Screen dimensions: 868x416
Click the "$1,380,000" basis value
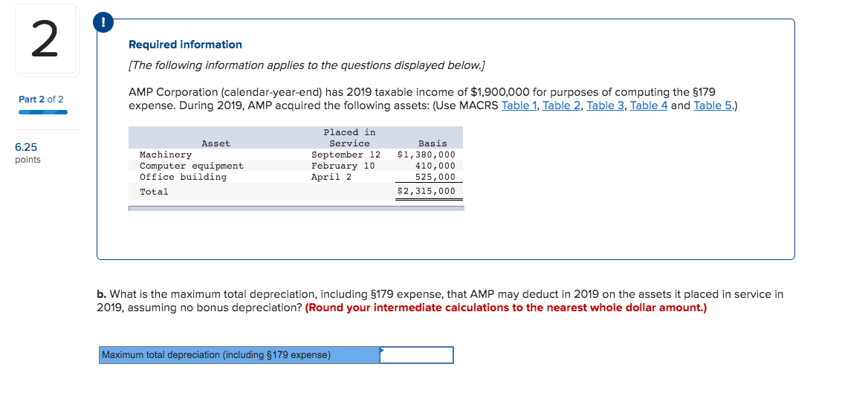pos(427,155)
